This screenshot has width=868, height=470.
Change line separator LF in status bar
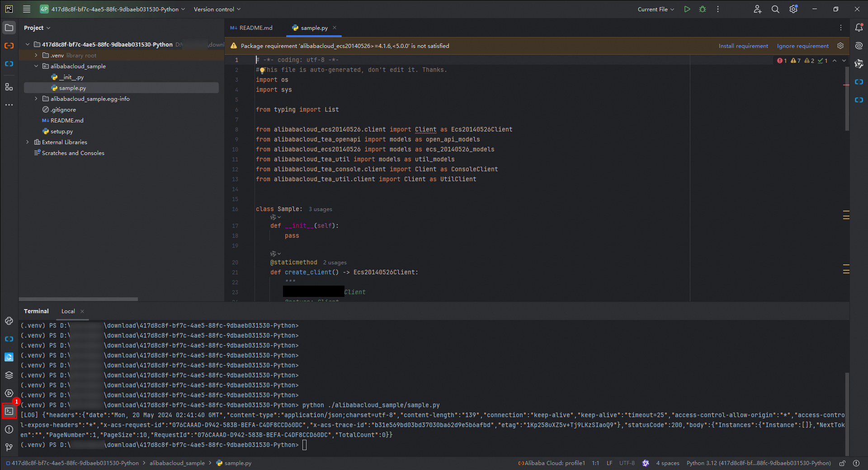coord(609,463)
